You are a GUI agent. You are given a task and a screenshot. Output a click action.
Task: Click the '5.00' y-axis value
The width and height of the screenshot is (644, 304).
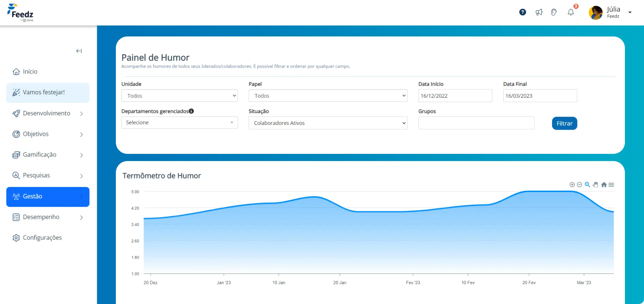click(135, 192)
